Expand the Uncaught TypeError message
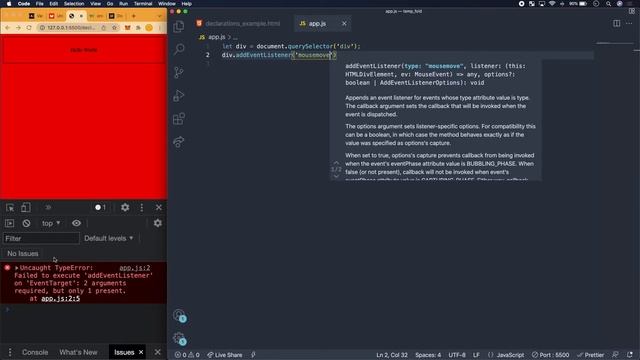 (17, 268)
